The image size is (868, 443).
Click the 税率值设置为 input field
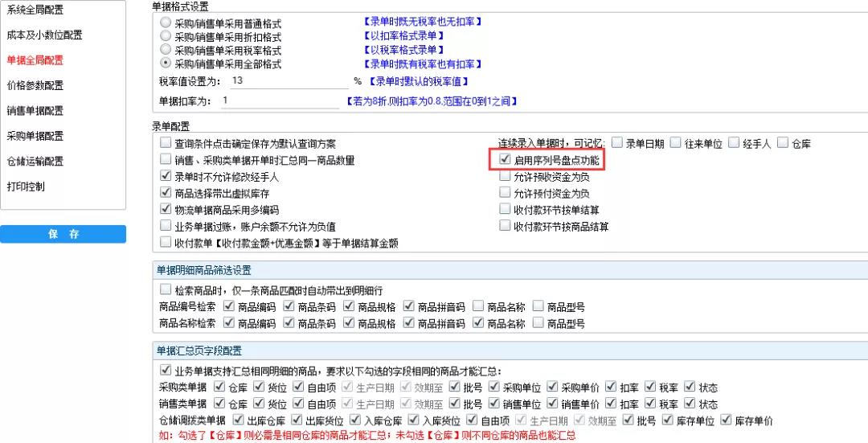[x=285, y=81]
